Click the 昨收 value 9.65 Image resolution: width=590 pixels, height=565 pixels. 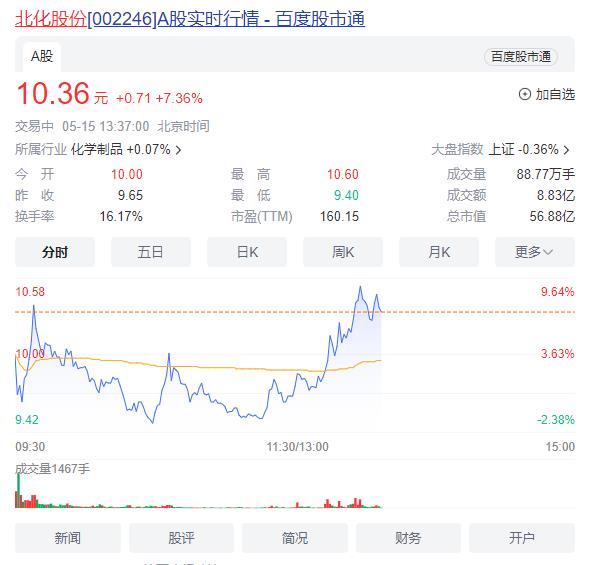(x=130, y=196)
